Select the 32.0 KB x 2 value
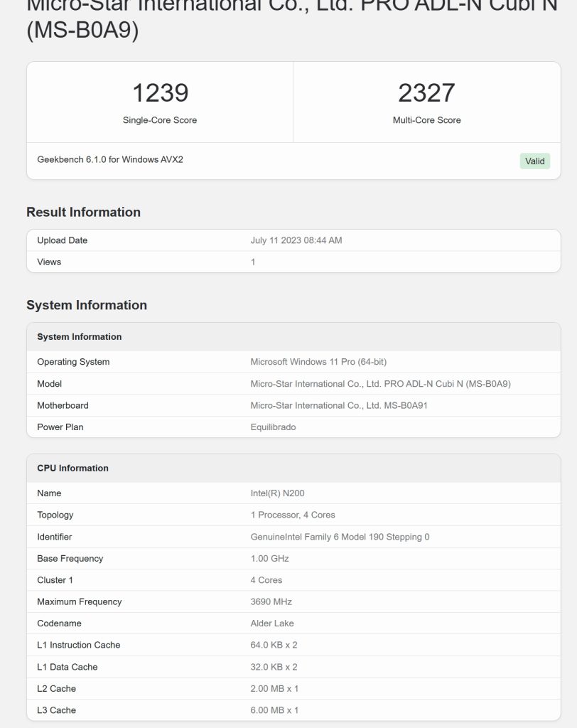The image size is (577, 728). [x=274, y=667]
